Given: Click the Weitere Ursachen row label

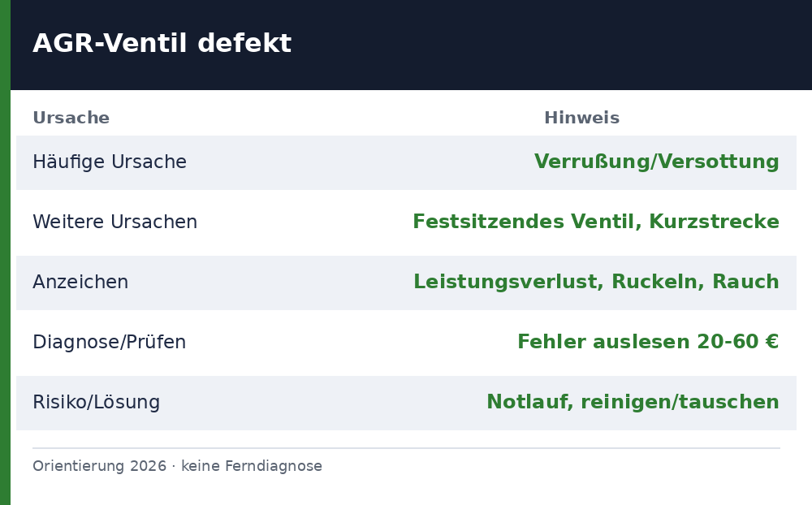Looking at the screenshot, I should coord(115,222).
